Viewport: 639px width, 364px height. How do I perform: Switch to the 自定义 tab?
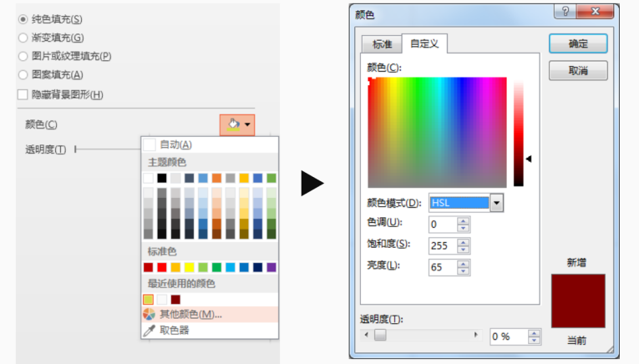pos(424,43)
